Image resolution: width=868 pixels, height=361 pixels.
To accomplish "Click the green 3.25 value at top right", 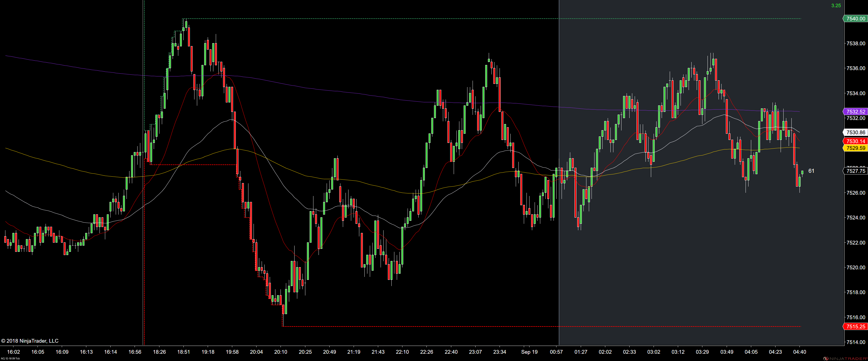I will coord(836,5).
